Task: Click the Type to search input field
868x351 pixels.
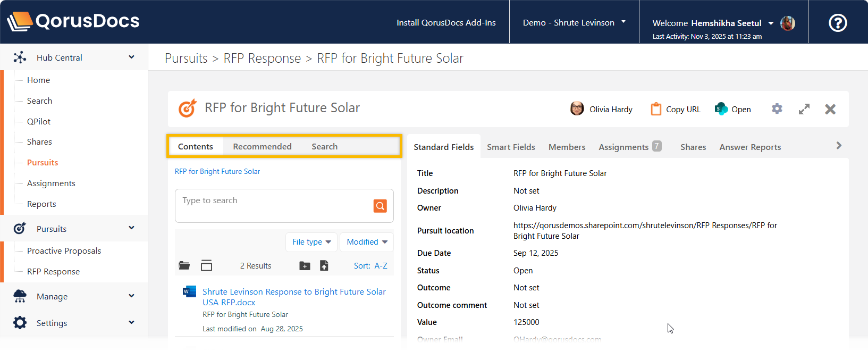Action: click(274, 205)
